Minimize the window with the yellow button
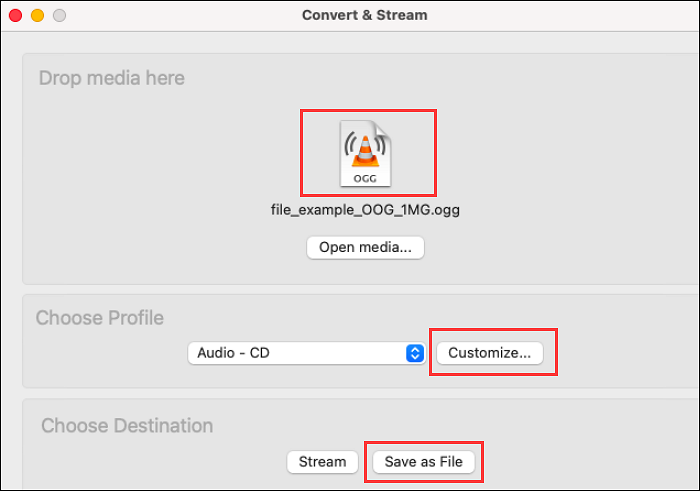The image size is (700, 491). tap(38, 16)
